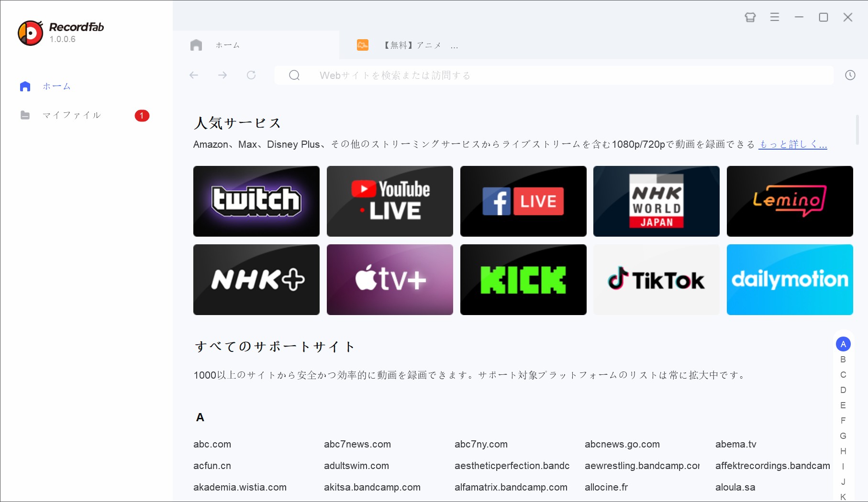
Task: Open the abcnews.go.com site link
Action: point(622,444)
